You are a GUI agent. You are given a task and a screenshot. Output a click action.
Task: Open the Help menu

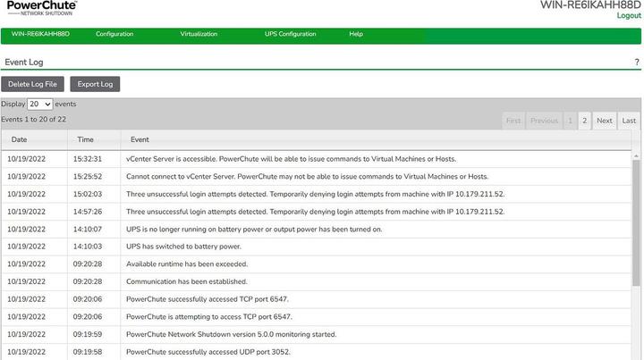point(356,34)
